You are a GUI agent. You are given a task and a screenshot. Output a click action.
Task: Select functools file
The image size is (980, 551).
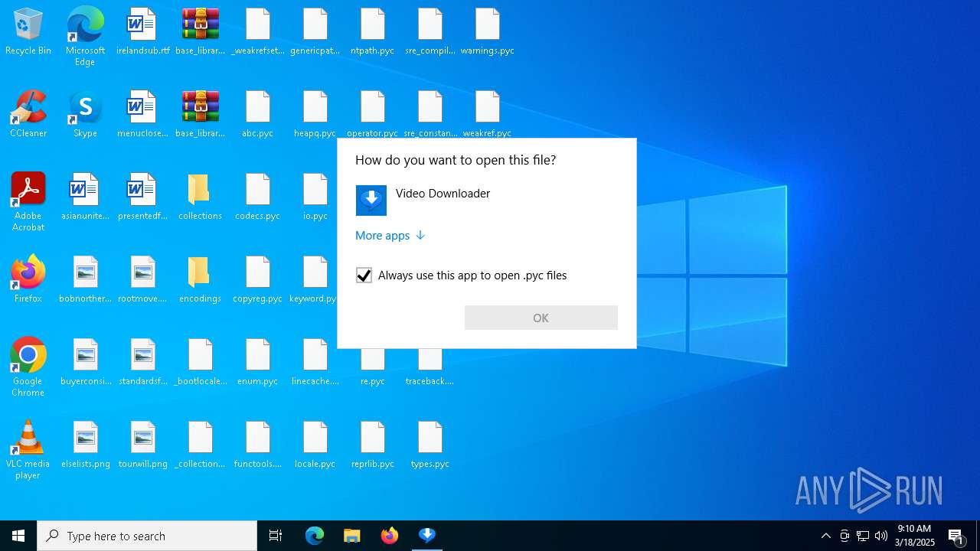258,445
